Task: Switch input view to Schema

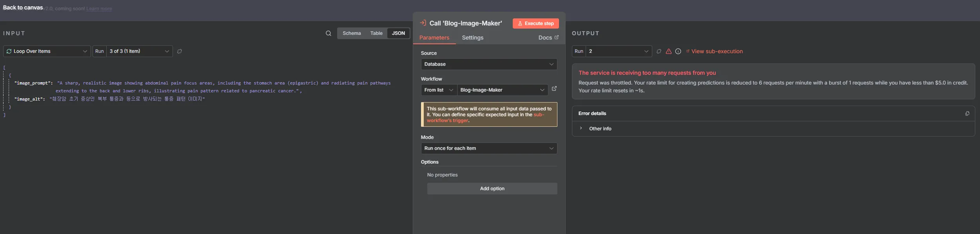Action: tap(352, 33)
